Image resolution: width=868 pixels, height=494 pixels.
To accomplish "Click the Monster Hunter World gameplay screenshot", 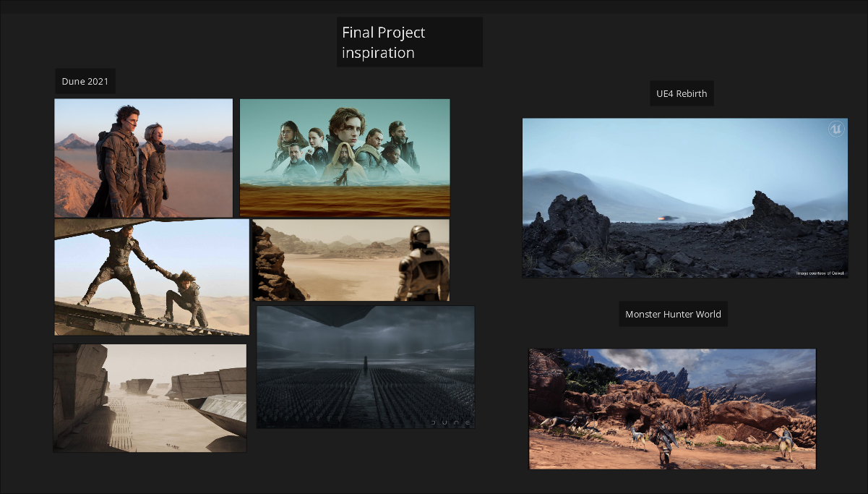I will [x=672, y=409].
